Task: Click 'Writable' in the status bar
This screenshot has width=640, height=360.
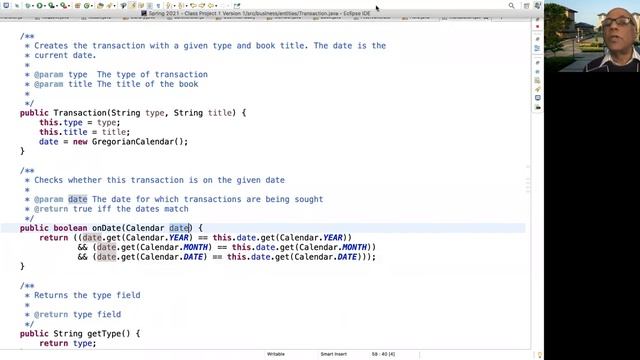Action: (x=276, y=354)
